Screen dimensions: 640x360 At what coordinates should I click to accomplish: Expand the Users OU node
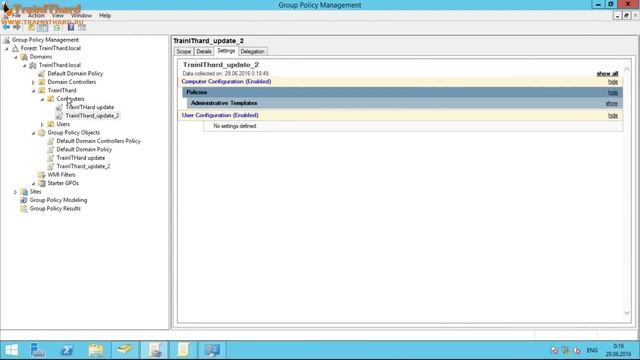tap(42, 124)
